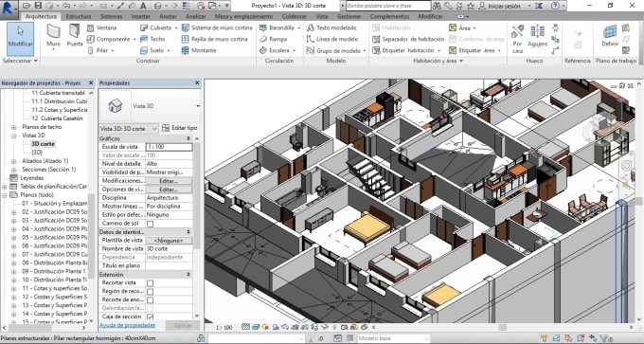
Task: Click the 1 : 100 view scale in view bar
Action: [224, 328]
